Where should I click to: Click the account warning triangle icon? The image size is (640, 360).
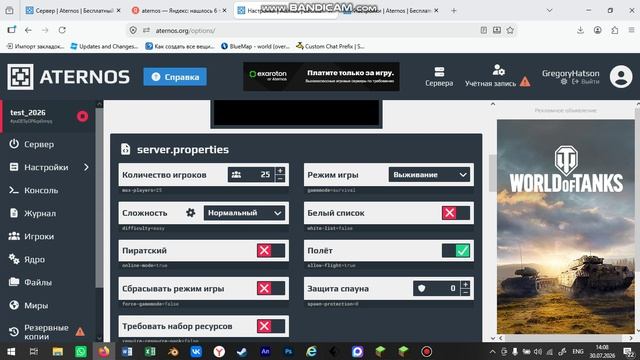[x=525, y=82]
